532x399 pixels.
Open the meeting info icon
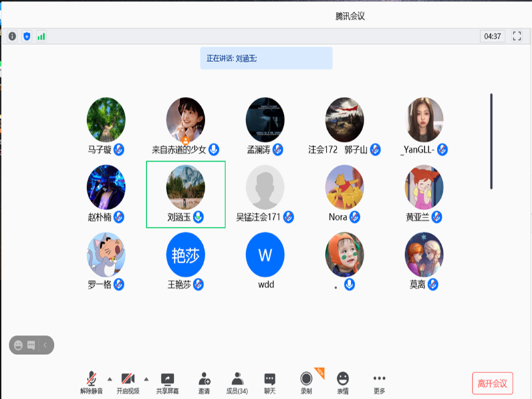click(12, 37)
